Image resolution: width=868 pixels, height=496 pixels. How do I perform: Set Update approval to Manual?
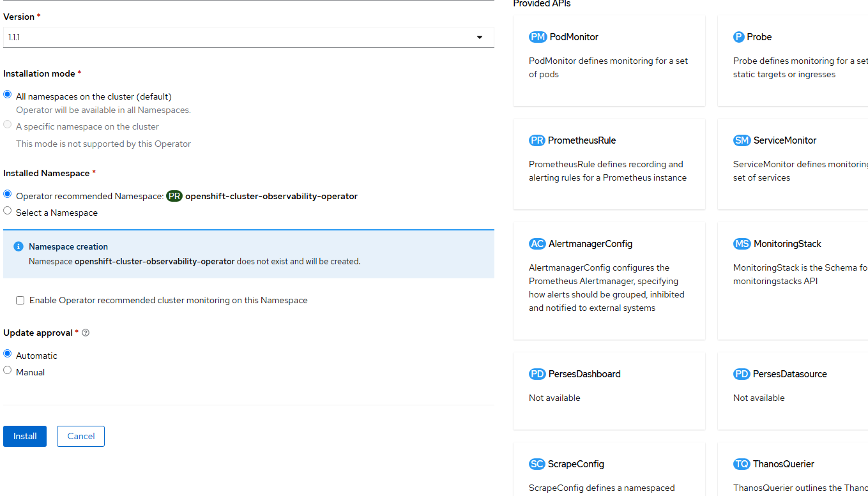(x=8, y=370)
